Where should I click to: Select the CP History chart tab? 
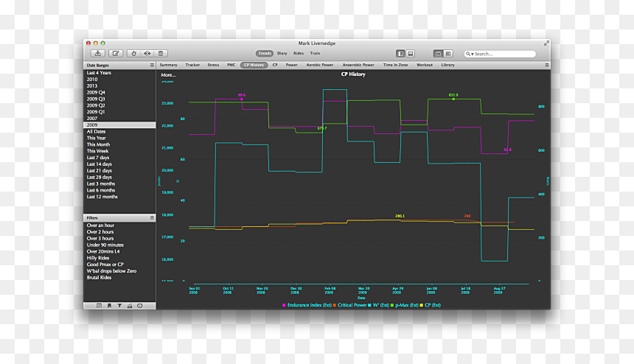coord(254,65)
